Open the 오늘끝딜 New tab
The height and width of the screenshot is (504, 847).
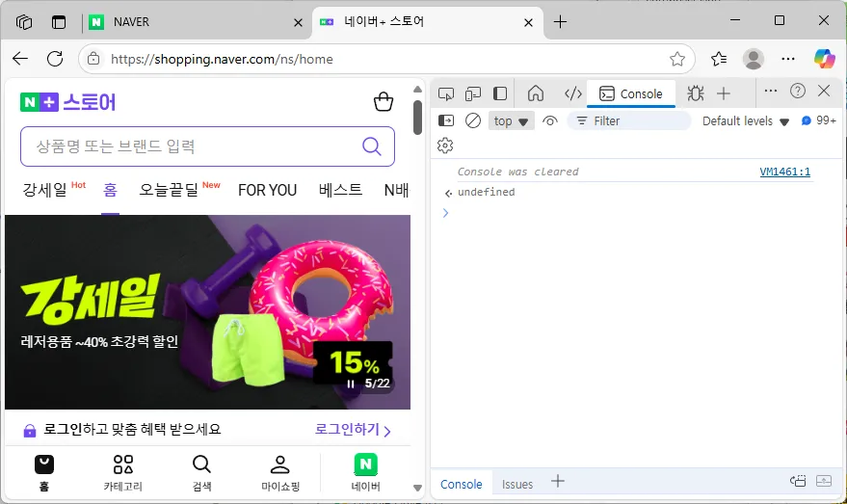pos(179,190)
